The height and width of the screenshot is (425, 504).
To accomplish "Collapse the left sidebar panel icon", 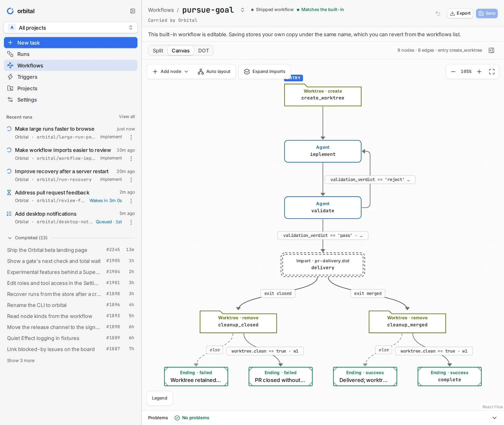I will (x=133, y=11).
